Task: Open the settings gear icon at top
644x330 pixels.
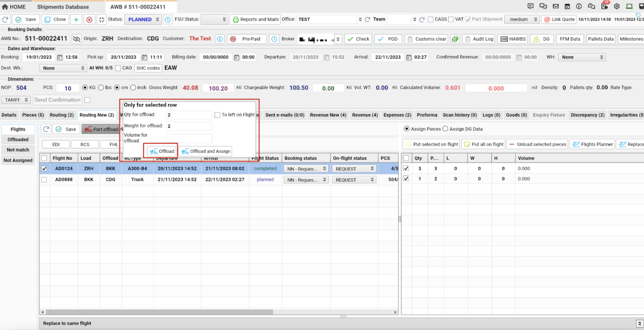Action: click(x=616, y=6)
